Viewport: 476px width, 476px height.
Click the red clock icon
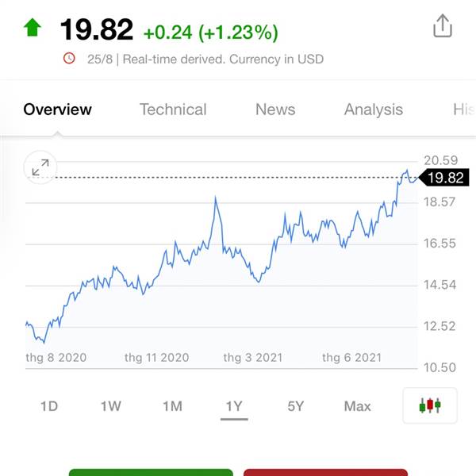69,58
